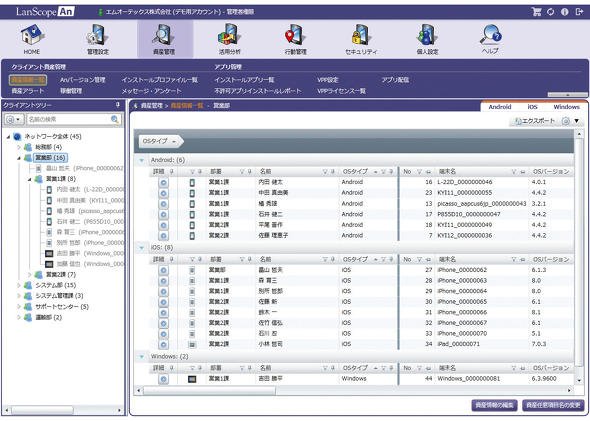This screenshot has height=421, width=590.
Task: Expand the システム部 (15) tree node
Action: pos(18,285)
